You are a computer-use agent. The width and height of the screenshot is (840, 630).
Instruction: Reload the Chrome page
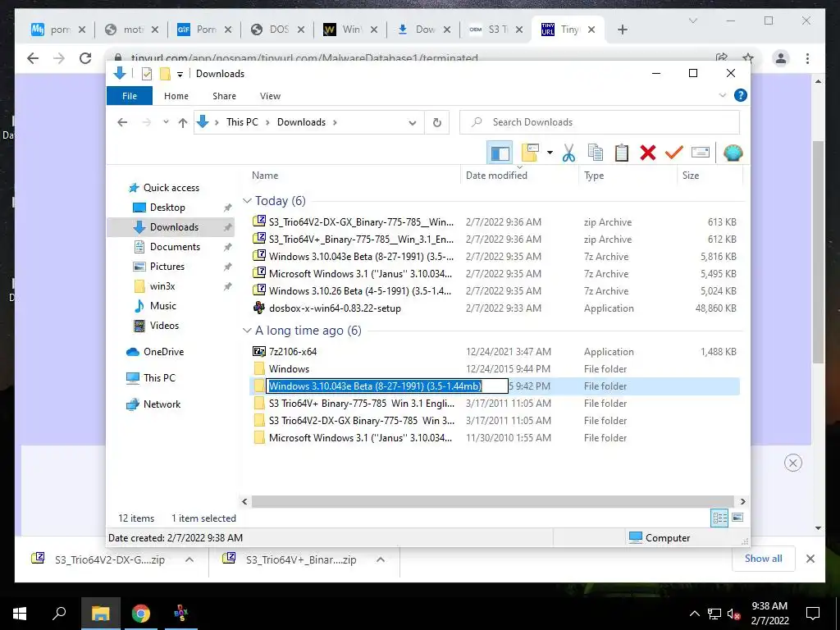pyautogui.click(x=85, y=58)
